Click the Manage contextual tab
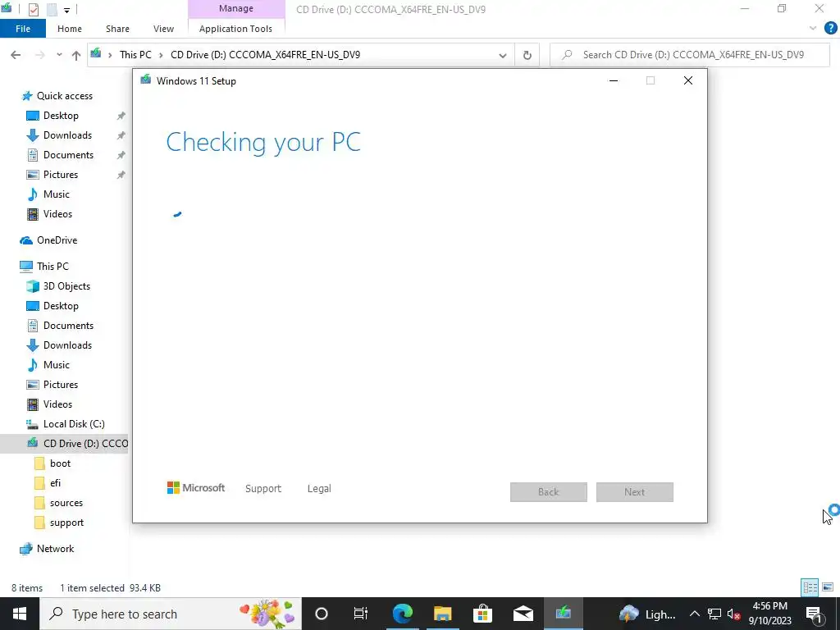This screenshot has width=840, height=630. click(235, 8)
